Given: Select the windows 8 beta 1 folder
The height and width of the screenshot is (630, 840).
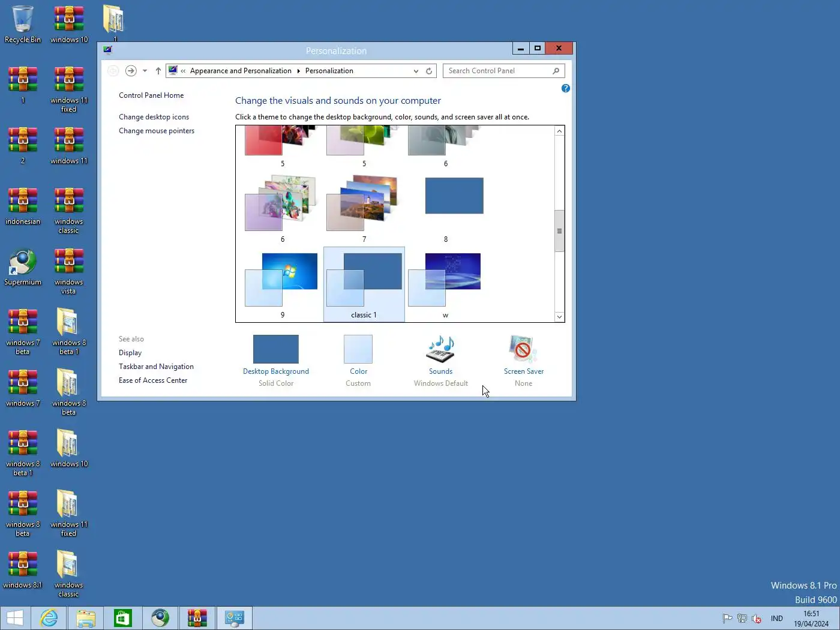Looking at the screenshot, I should pos(69,332).
